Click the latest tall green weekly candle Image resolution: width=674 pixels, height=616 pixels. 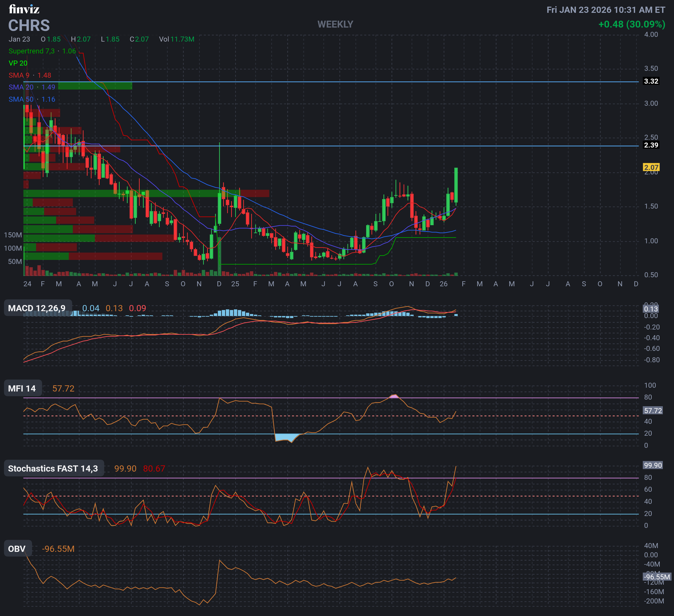[x=456, y=186]
